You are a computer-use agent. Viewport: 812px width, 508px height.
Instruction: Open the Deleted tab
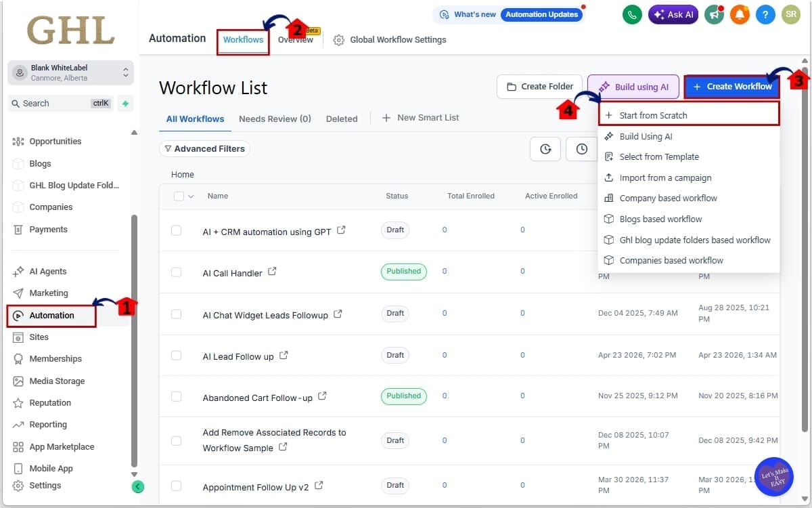coord(342,119)
